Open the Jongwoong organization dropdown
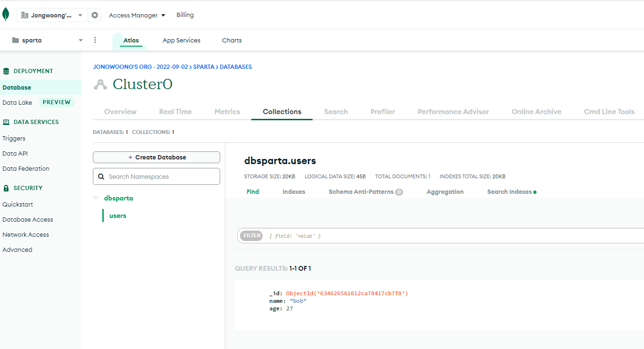The width and height of the screenshot is (644, 349). (52, 15)
